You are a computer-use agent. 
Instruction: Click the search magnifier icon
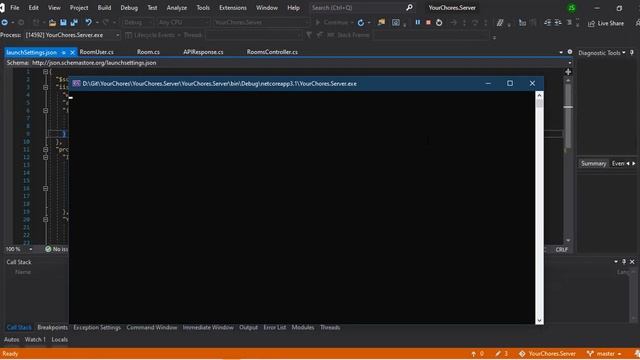(x=409, y=7)
